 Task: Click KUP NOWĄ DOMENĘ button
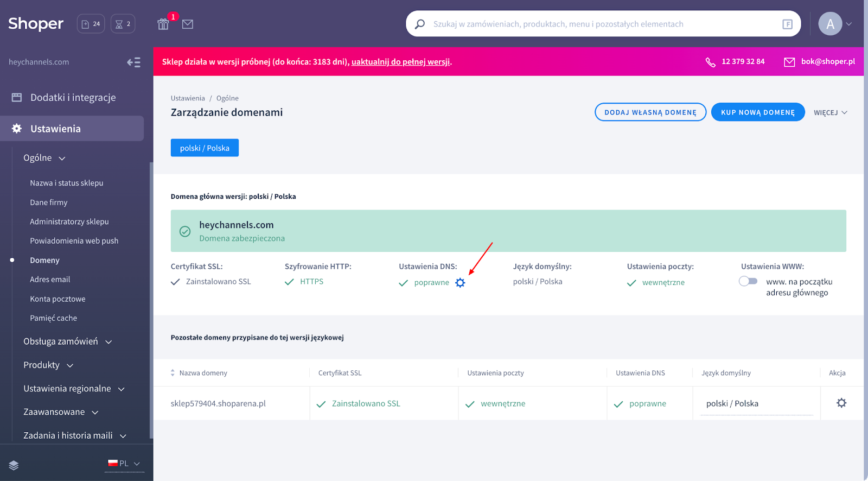coord(758,112)
